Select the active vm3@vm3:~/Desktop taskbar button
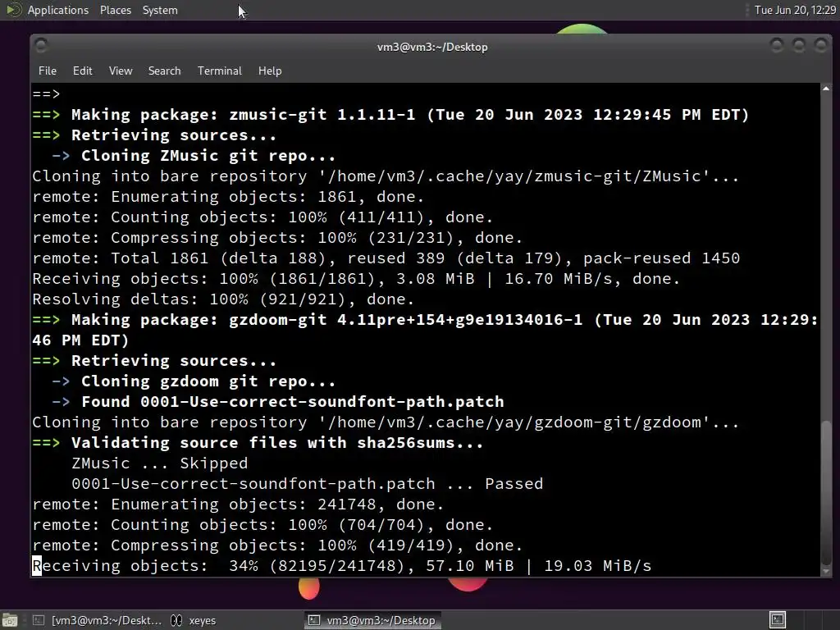Screen dimensions: 840x630 click(x=373, y=620)
